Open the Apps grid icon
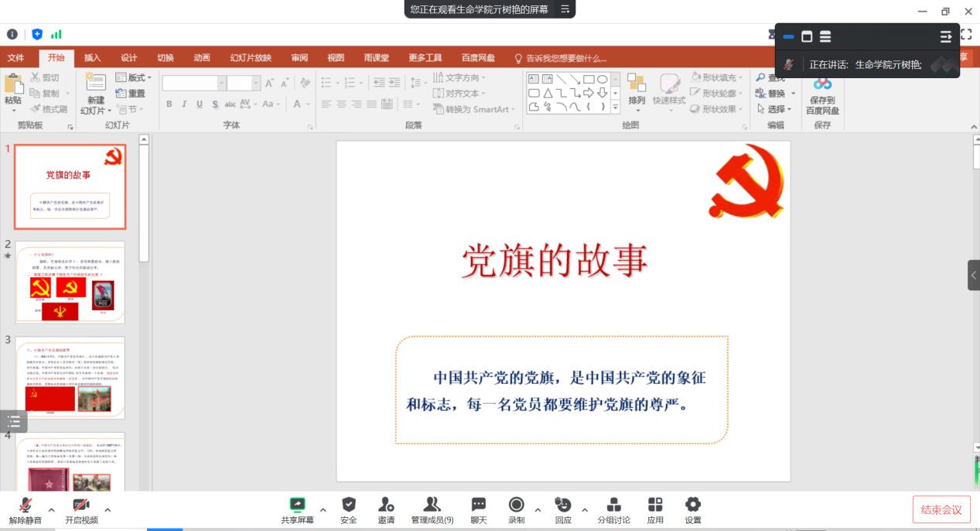Viewport: 980px width, 531px height. click(x=655, y=504)
